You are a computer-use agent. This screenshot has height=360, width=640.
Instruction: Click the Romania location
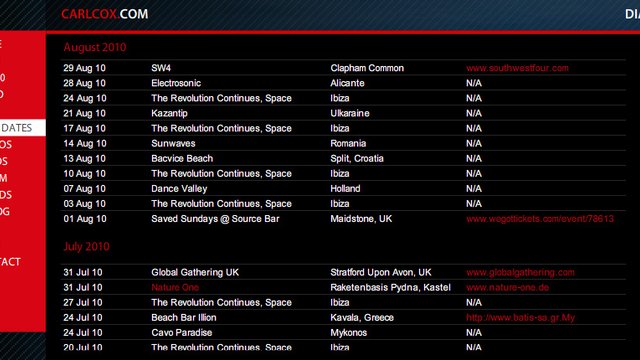[348, 144]
